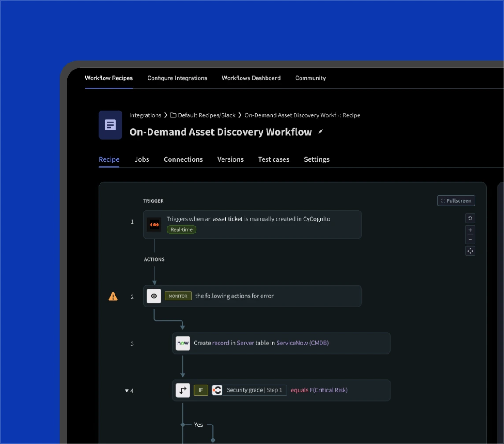The image size is (504, 444).
Task: Click the fit-to-view icon below the zoom controls
Action: click(x=470, y=251)
